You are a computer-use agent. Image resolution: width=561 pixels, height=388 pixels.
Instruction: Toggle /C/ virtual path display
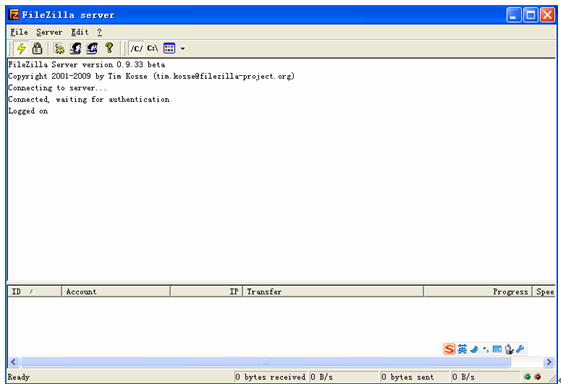(136, 48)
